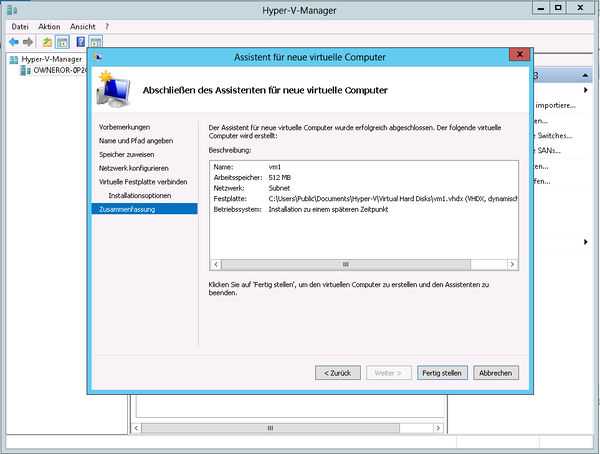Go to Virtuelle Festplatte verbinden step
The image size is (600, 454).
coord(143,182)
